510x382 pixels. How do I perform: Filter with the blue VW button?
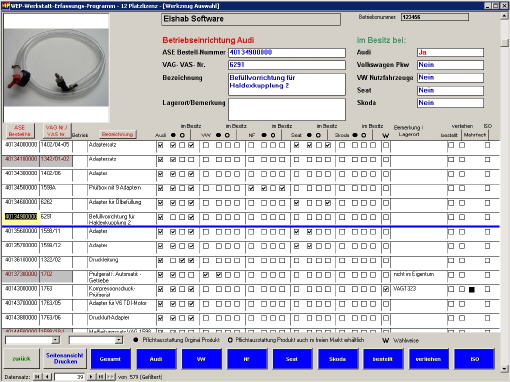[x=201, y=359]
